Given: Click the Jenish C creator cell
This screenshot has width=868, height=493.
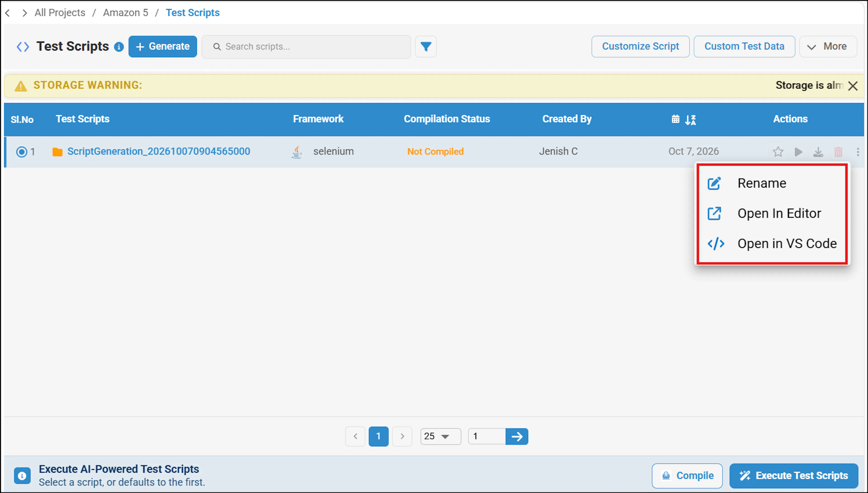Looking at the screenshot, I should pos(558,151).
